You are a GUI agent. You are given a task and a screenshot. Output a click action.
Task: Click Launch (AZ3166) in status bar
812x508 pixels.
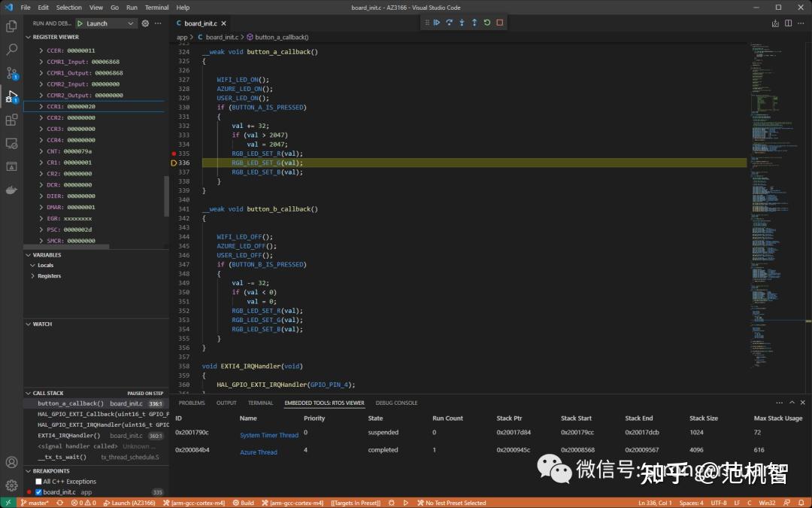tap(129, 503)
